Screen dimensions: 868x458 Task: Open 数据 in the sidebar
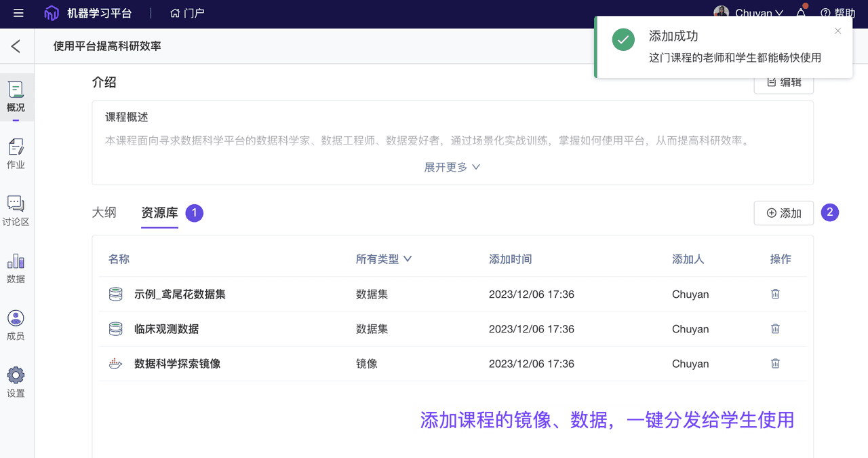[16, 268]
